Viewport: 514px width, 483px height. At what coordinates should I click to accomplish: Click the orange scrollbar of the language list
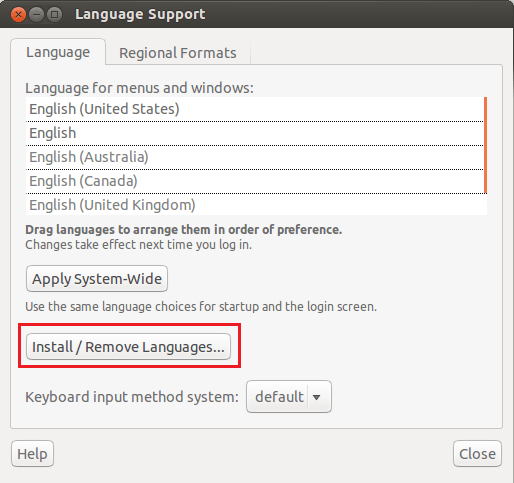[x=485, y=145]
